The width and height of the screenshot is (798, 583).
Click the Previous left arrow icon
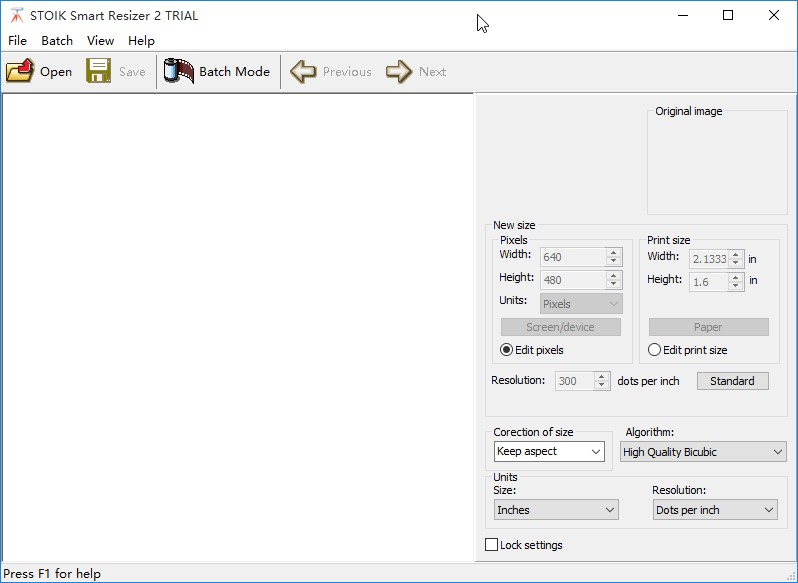[x=303, y=71]
